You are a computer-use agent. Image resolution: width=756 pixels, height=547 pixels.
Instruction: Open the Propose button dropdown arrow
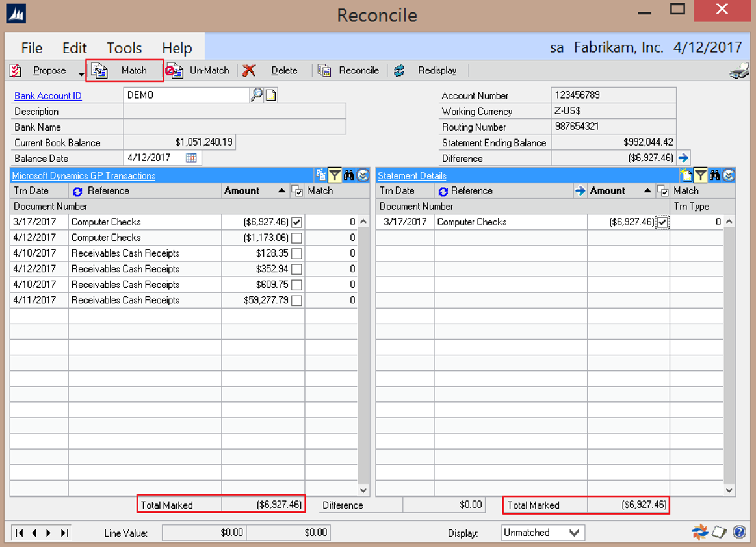[81, 72]
